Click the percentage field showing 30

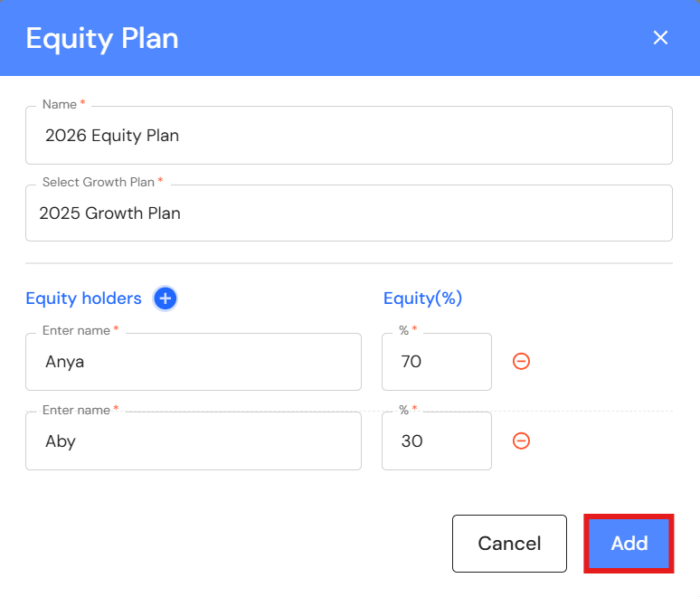(x=436, y=441)
